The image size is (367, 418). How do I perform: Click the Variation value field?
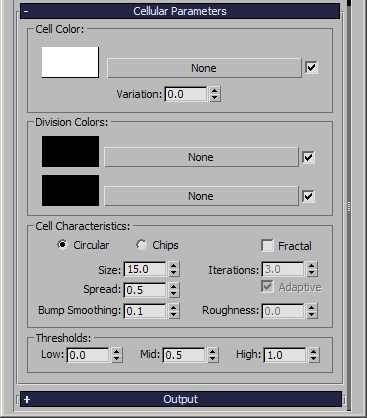click(186, 94)
